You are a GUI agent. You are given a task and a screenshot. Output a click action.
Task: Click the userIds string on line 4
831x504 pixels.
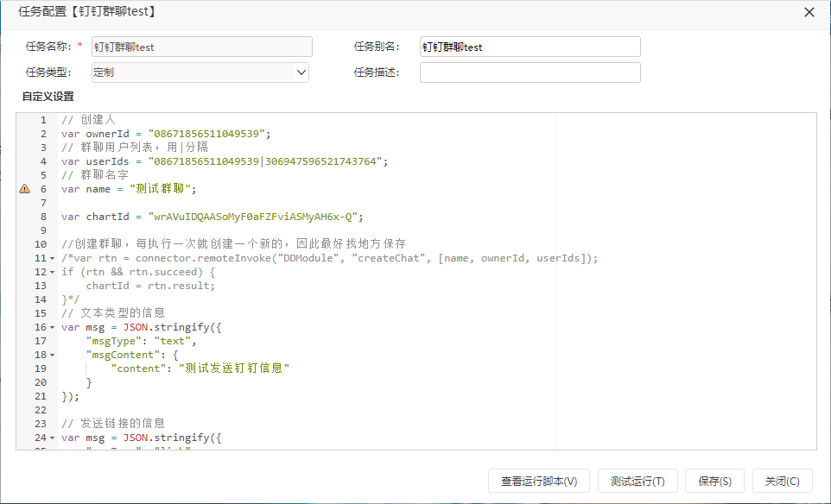pos(265,161)
